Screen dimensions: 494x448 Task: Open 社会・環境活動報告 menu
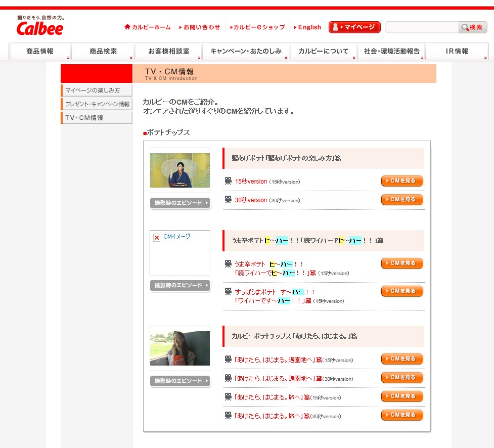click(391, 51)
